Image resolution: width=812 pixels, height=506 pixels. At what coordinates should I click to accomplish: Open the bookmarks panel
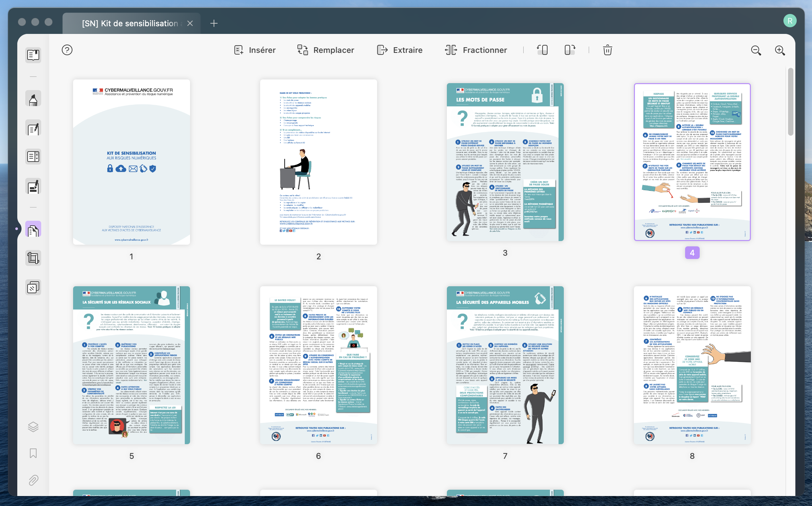[x=33, y=453]
